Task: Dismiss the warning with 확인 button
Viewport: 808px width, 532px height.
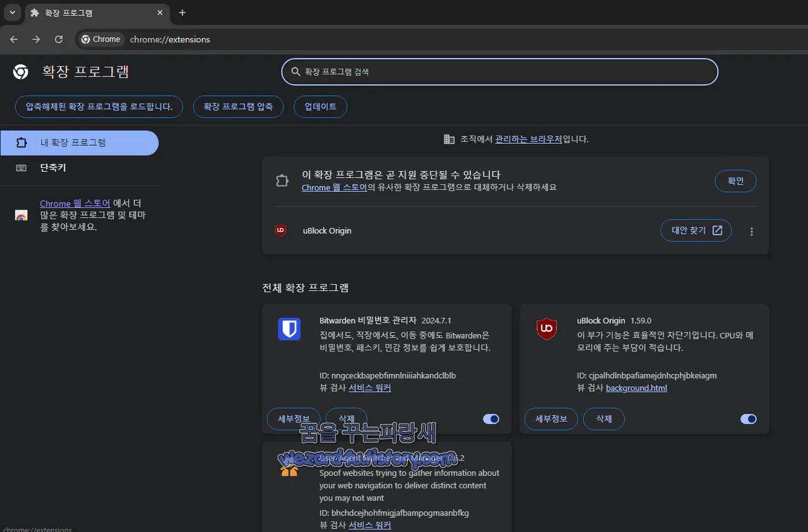Action: (x=735, y=181)
